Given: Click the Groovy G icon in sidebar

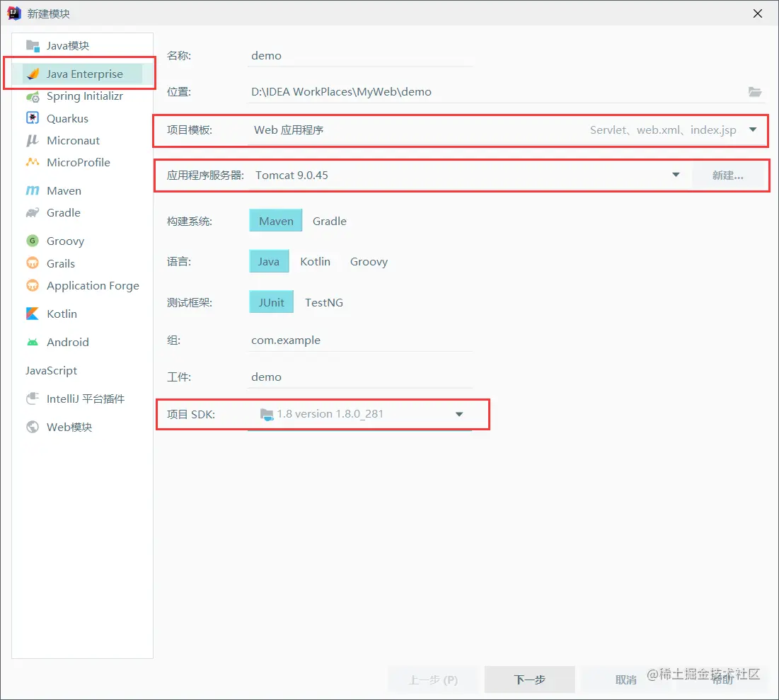Looking at the screenshot, I should 33,241.
